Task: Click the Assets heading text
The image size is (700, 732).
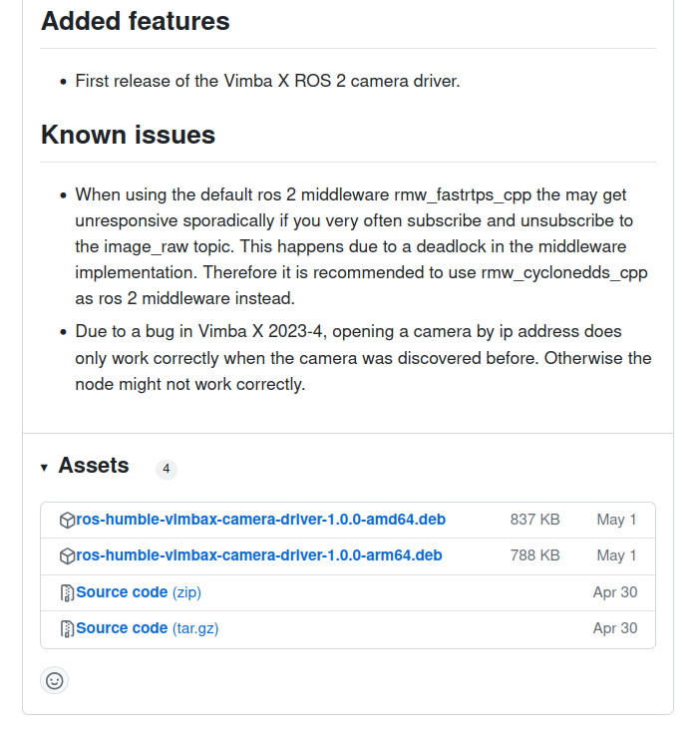Action: click(x=94, y=466)
